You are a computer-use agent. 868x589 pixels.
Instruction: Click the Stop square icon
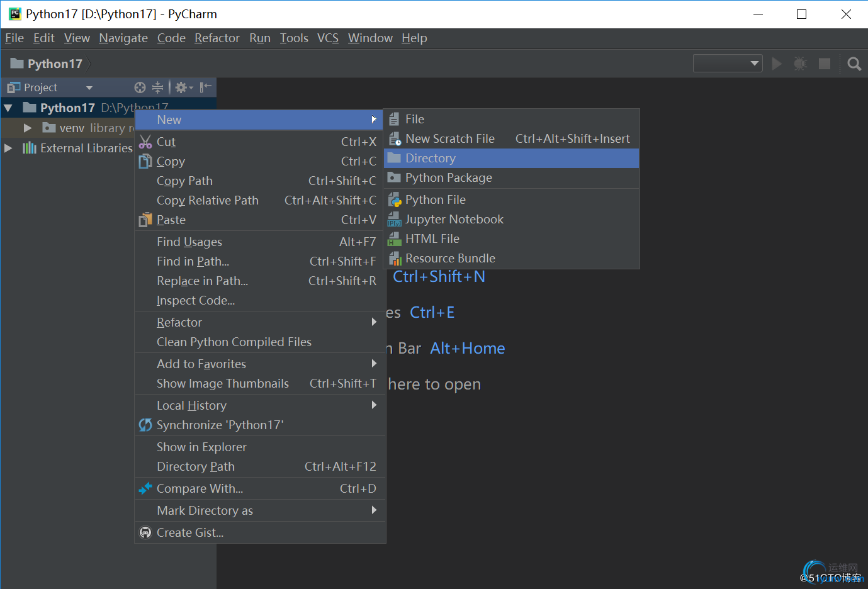click(824, 64)
